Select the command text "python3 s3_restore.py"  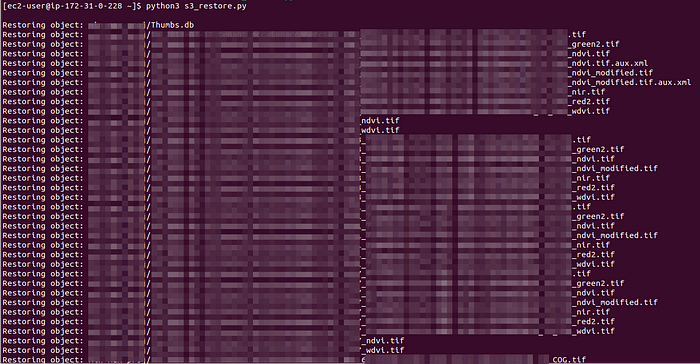(196, 6)
